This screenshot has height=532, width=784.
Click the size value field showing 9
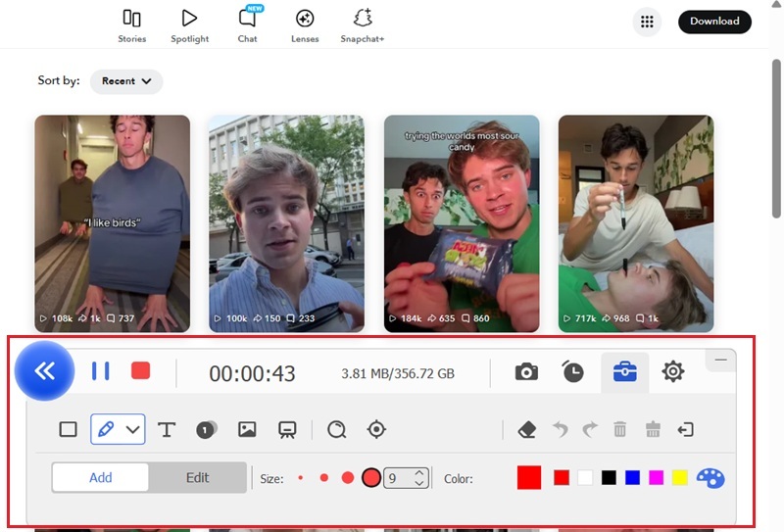(399, 478)
